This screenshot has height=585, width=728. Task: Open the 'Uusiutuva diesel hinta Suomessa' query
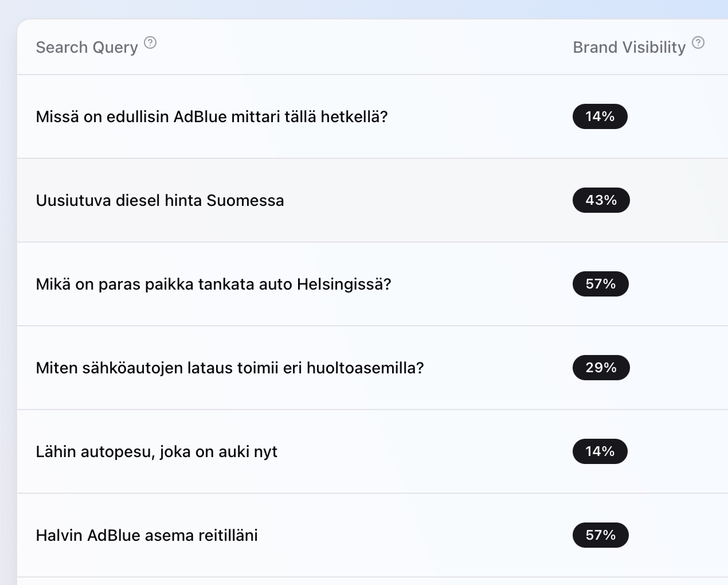[160, 201]
